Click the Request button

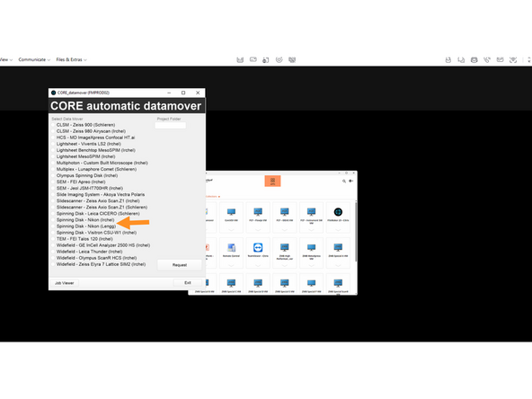click(x=180, y=265)
